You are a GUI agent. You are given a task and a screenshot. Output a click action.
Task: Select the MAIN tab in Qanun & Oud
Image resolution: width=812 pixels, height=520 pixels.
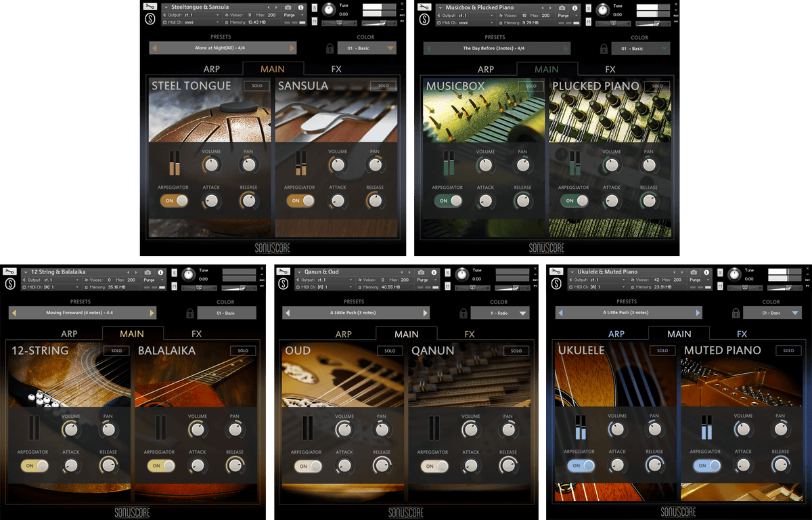pos(407,334)
